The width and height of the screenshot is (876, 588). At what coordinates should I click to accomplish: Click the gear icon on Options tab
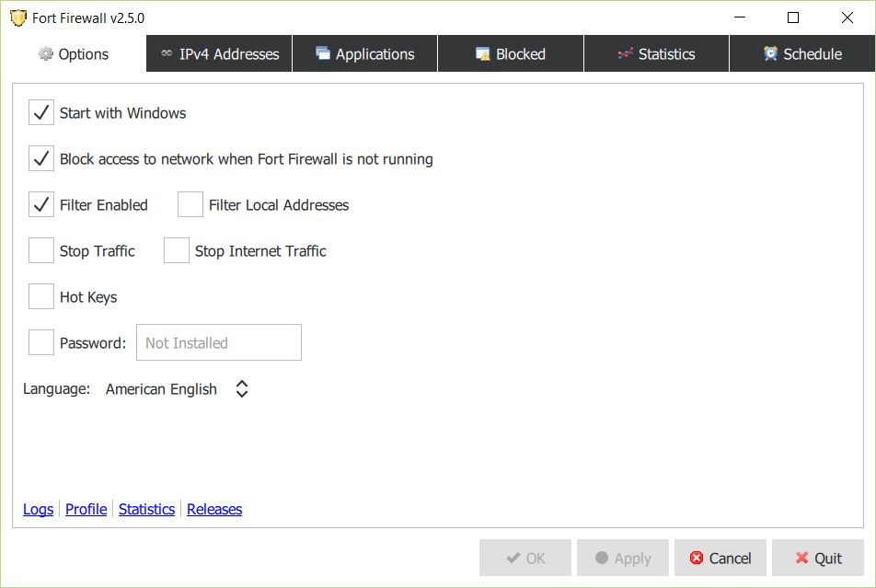click(x=45, y=54)
